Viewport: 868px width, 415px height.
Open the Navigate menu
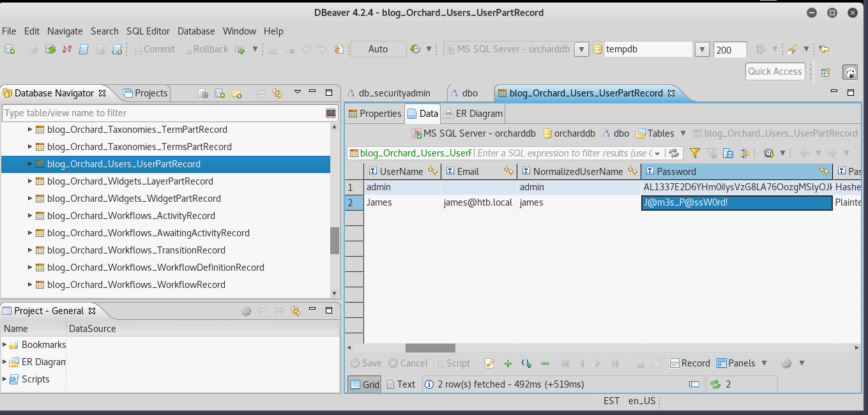click(65, 31)
